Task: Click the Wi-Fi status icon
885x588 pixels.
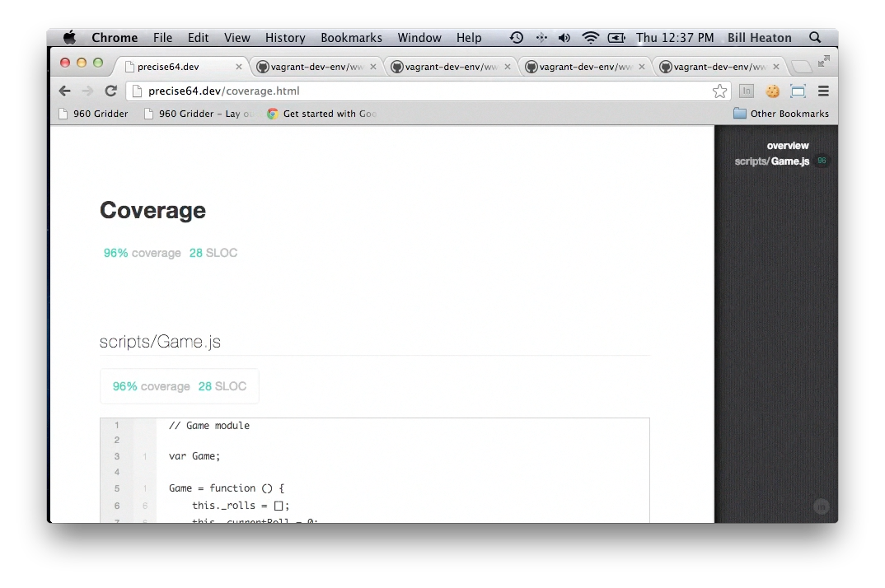Action: click(x=590, y=38)
